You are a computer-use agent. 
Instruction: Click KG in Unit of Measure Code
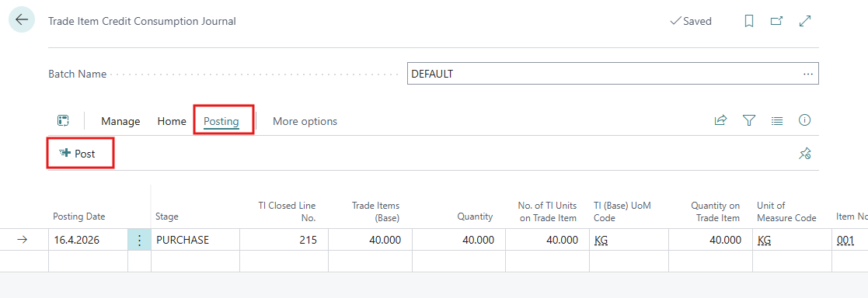764,241
